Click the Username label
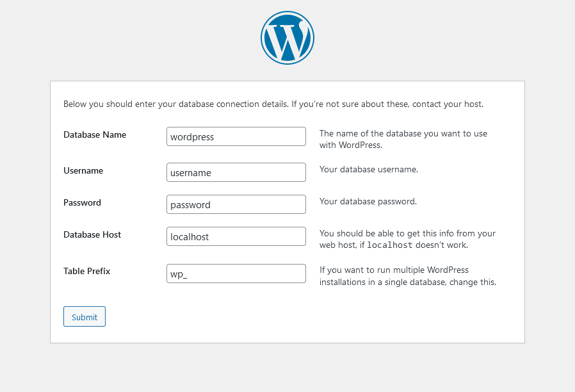The image size is (575, 392). (x=83, y=170)
